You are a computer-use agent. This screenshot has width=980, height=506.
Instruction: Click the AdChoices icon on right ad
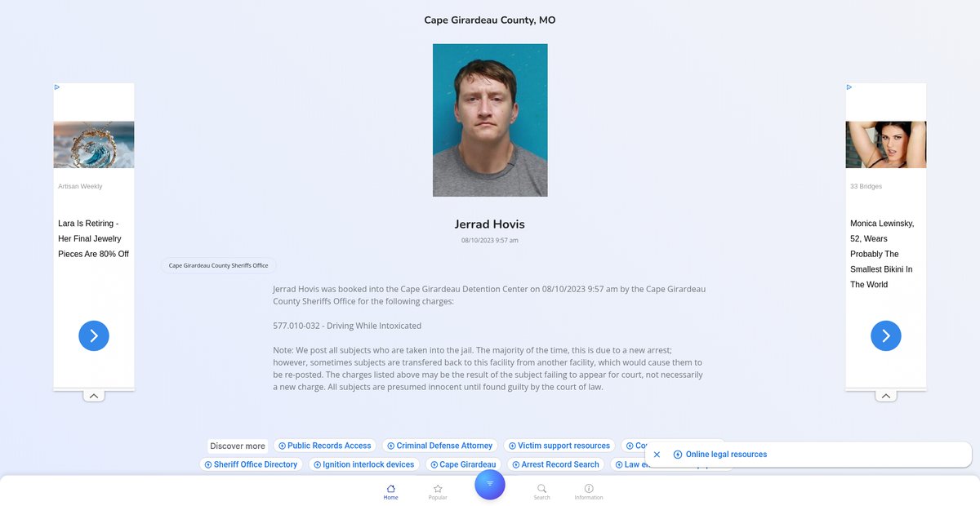pos(849,87)
